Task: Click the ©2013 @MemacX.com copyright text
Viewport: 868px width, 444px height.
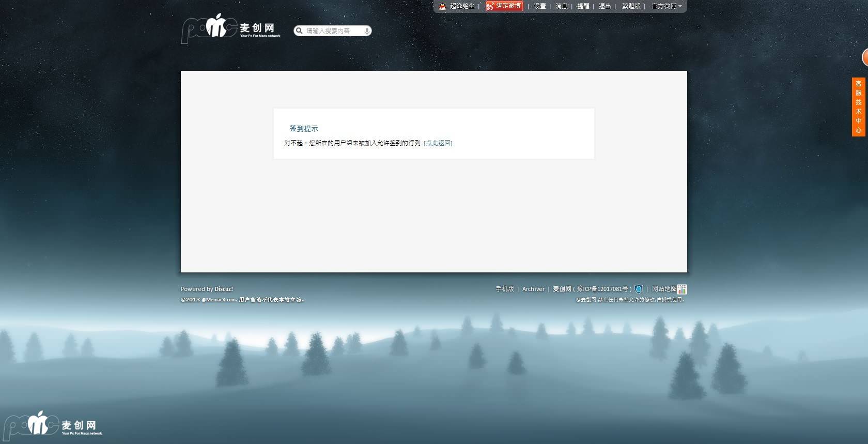Action: [209, 300]
